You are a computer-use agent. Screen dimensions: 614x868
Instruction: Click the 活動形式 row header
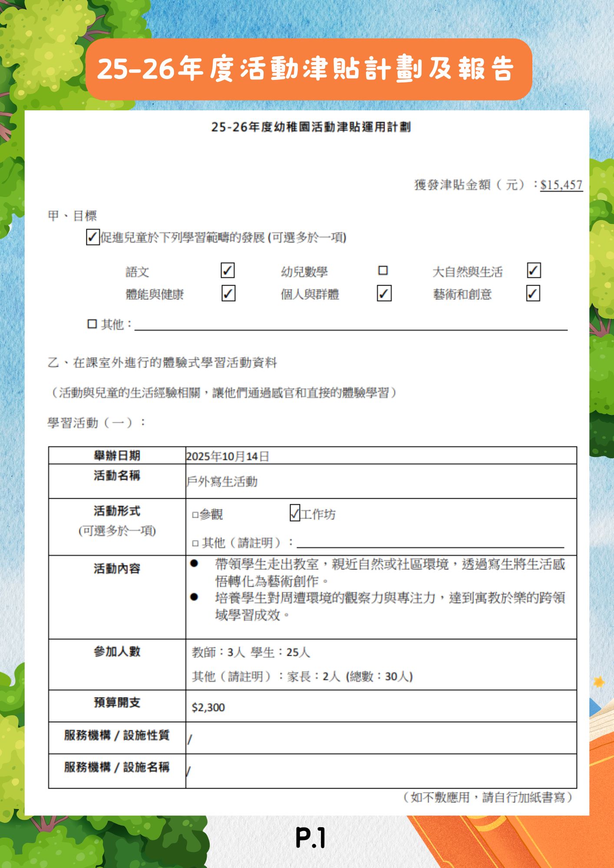pyautogui.click(x=117, y=511)
